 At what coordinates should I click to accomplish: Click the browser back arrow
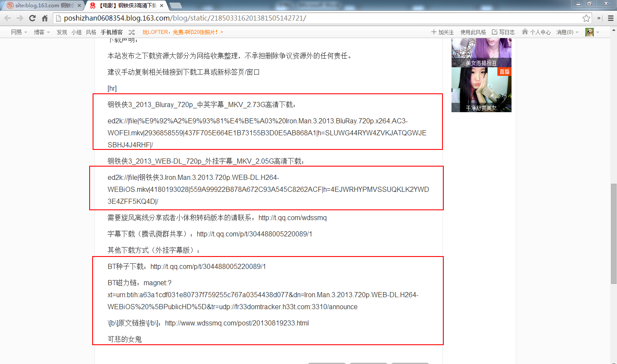point(8,18)
